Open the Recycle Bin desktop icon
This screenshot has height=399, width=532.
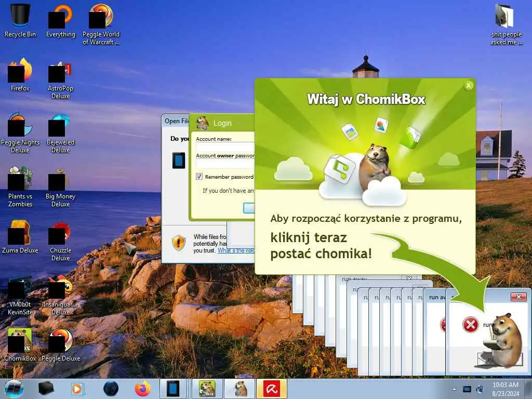click(x=20, y=19)
